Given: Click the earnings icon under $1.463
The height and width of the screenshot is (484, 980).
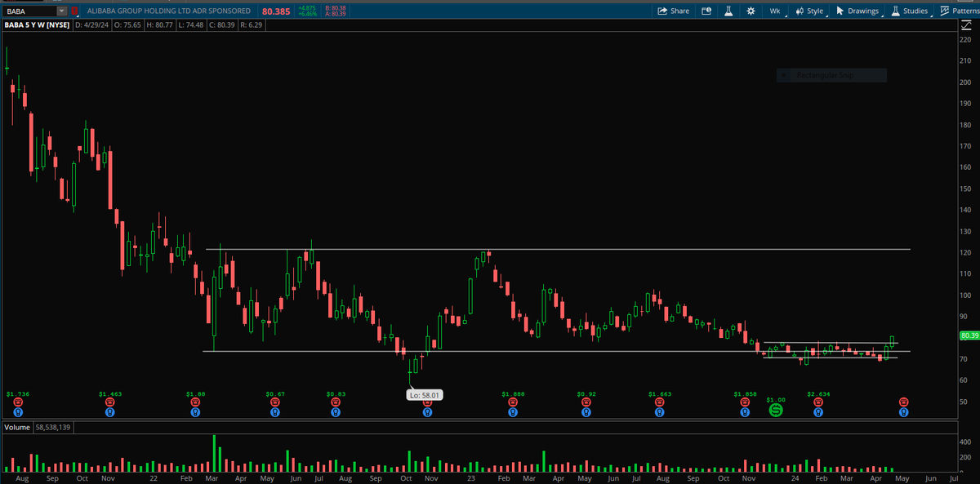Looking at the screenshot, I should [109, 402].
